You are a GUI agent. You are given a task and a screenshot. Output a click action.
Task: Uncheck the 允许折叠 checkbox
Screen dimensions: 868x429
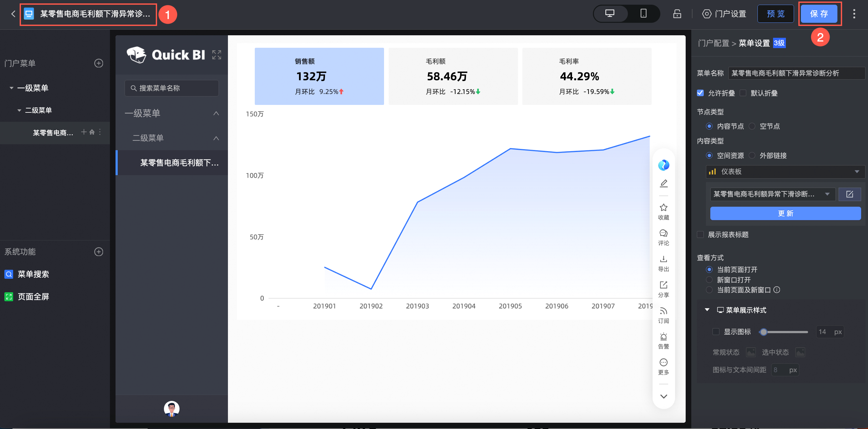[x=701, y=93]
